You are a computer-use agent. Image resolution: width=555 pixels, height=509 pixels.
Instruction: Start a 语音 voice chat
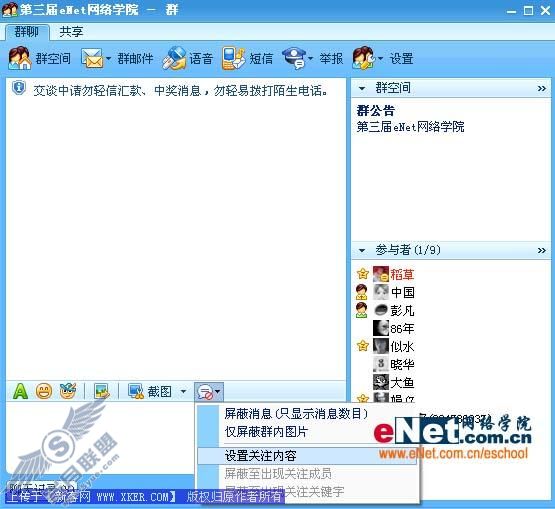[x=174, y=58]
